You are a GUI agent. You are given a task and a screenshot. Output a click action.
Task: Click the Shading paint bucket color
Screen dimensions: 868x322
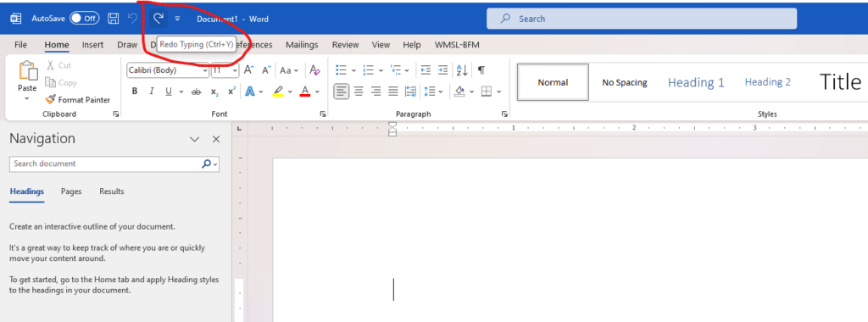[459, 92]
